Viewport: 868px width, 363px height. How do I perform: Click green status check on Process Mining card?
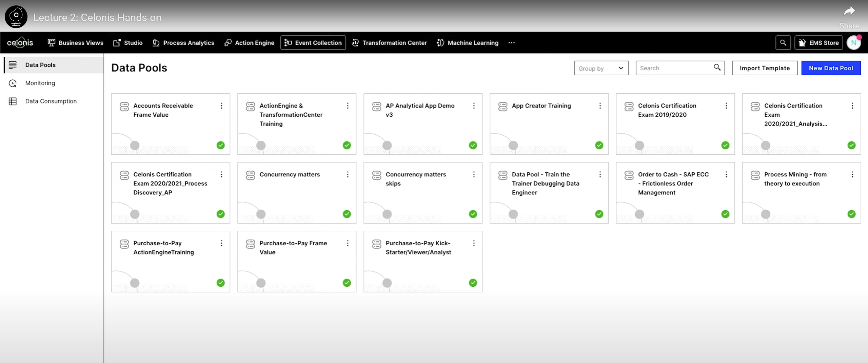851,214
